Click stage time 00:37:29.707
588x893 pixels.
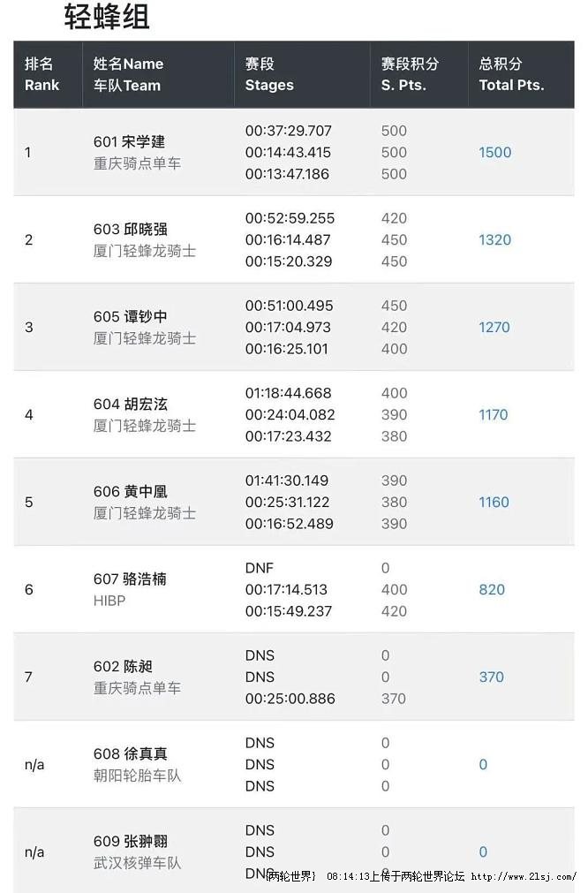click(x=288, y=131)
